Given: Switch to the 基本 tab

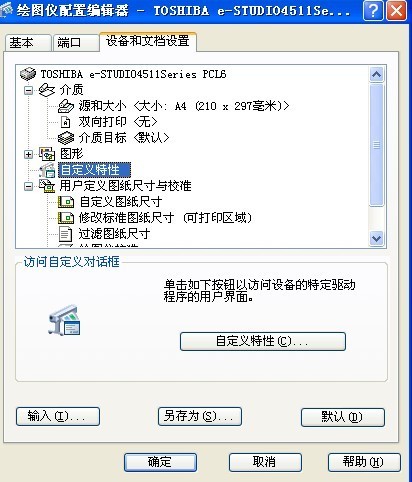Looking at the screenshot, I should (28, 43).
